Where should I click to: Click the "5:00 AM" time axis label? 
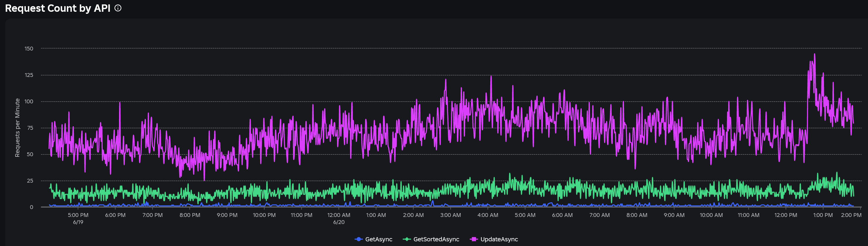tap(525, 215)
